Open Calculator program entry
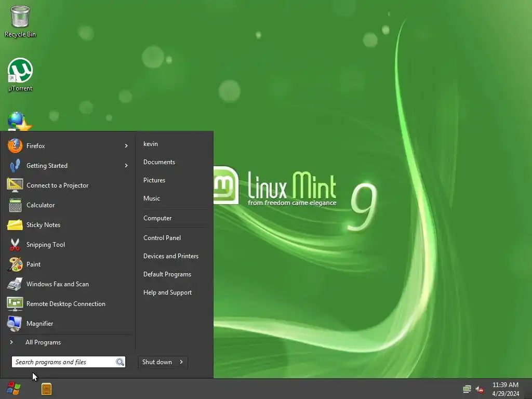The image size is (532, 399). [x=68, y=205]
